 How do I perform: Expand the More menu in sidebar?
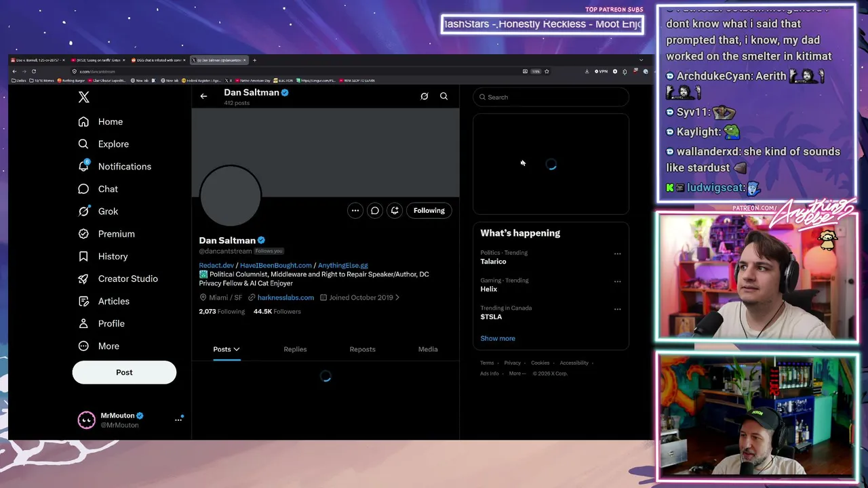(98, 346)
